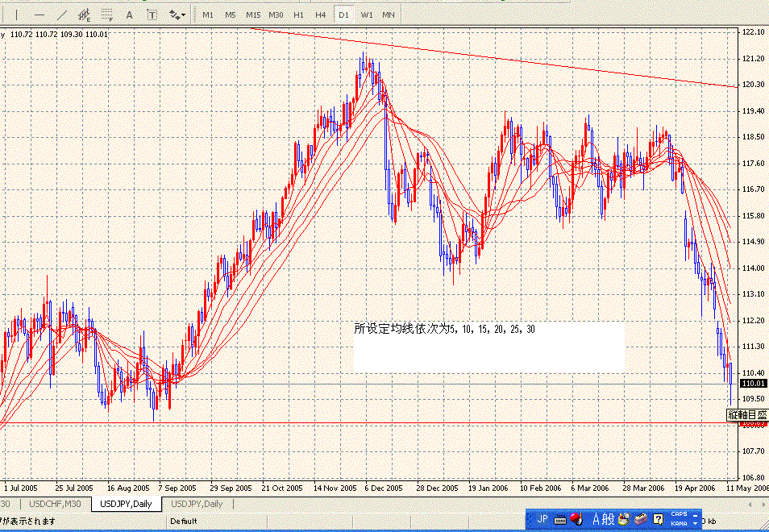769x532 pixels.
Task: Open the IME pad icon in language bar
Action: (624, 519)
